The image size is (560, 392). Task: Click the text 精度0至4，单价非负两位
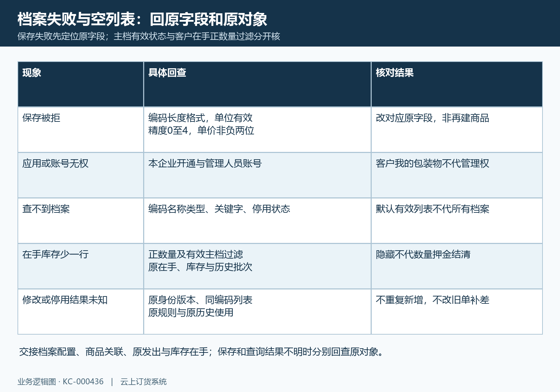click(x=201, y=131)
